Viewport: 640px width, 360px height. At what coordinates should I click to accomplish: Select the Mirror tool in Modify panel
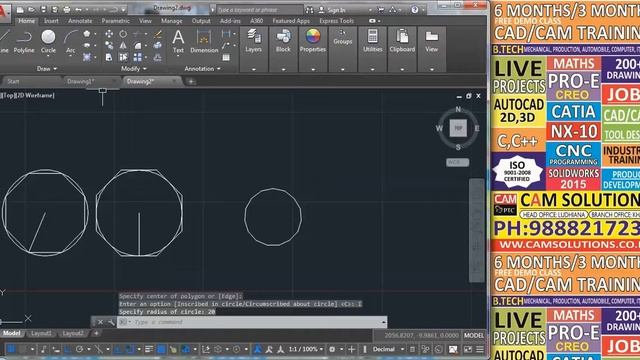click(123, 46)
